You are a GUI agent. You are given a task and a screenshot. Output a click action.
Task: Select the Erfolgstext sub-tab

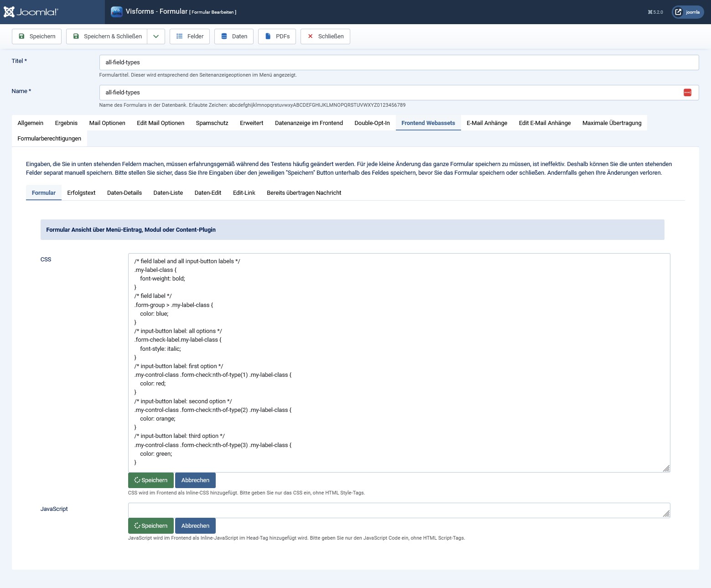tap(81, 193)
